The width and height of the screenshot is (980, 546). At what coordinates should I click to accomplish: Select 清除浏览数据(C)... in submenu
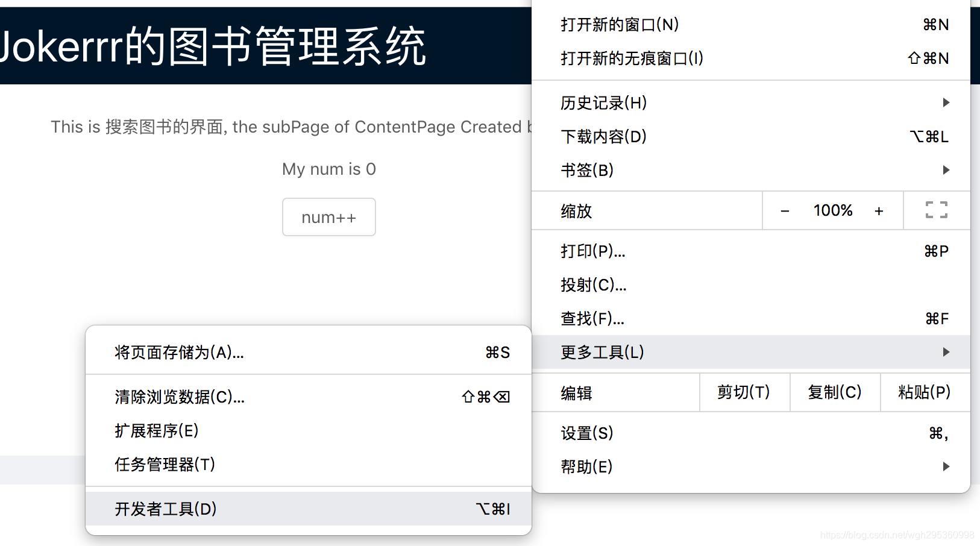309,397
